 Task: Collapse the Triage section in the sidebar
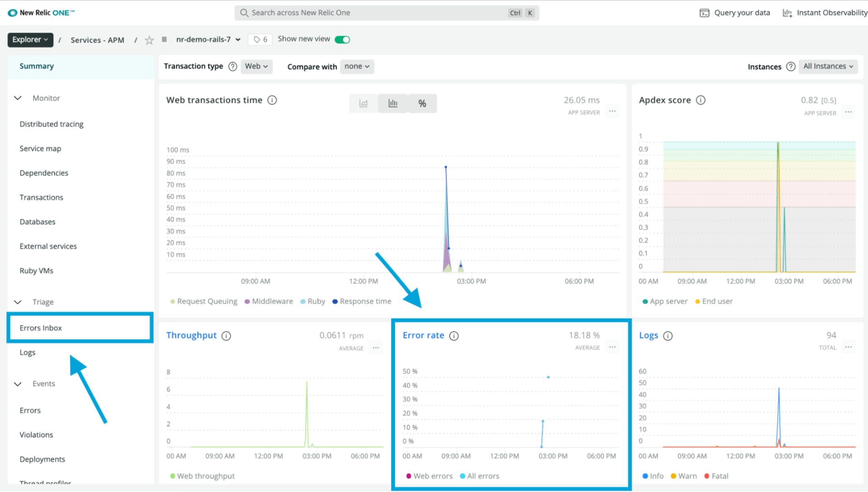coord(18,302)
